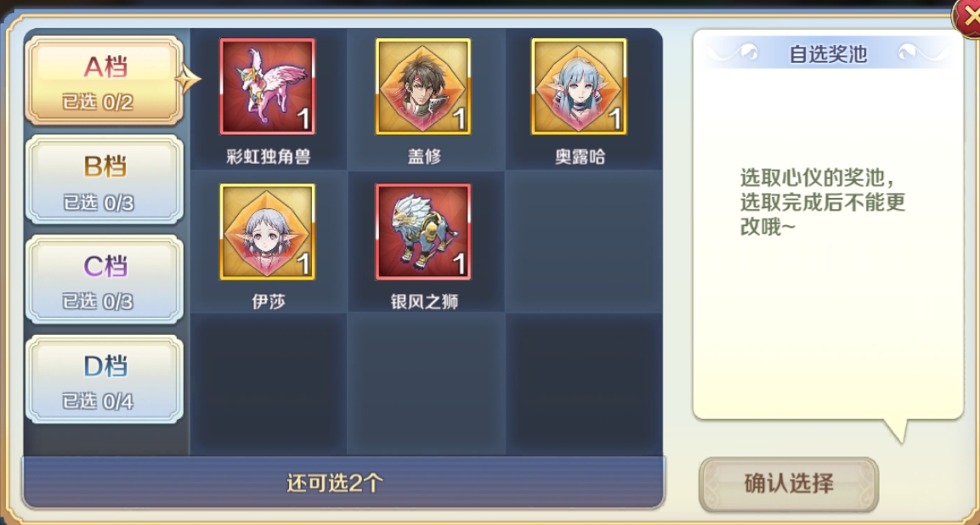The image size is (980, 525).
Task: Close the reward pool window
Action: coord(966,18)
